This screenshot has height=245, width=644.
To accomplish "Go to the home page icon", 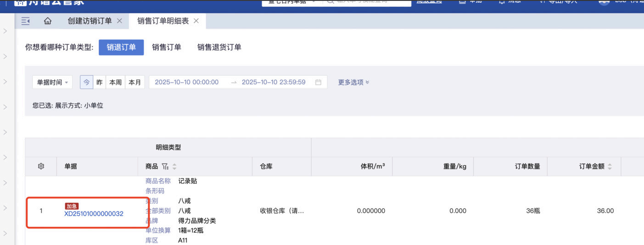I will pos(47,21).
